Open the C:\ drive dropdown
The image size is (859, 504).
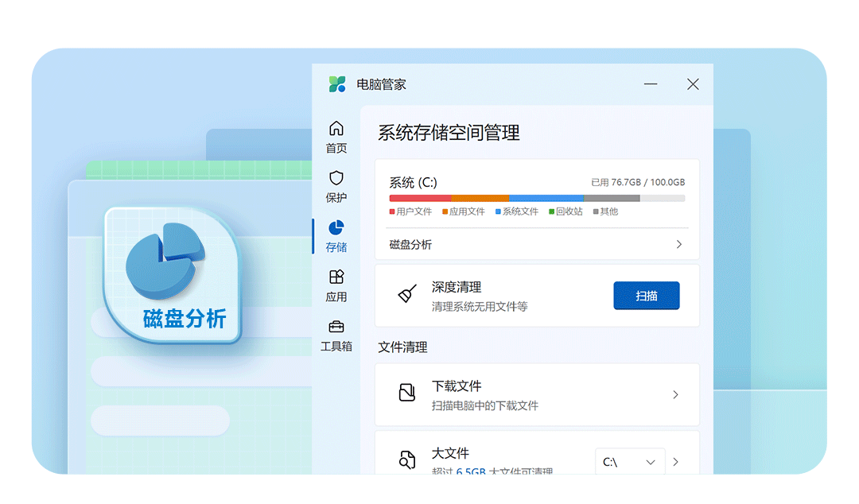630,461
